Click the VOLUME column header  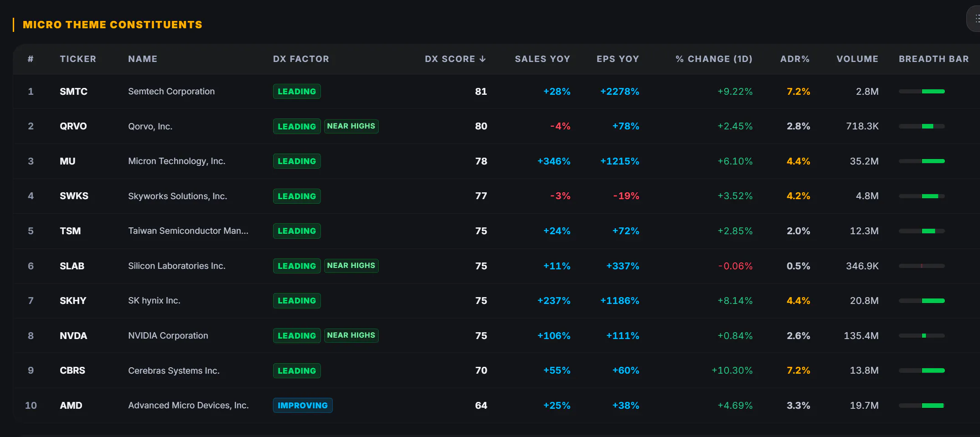coord(857,59)
